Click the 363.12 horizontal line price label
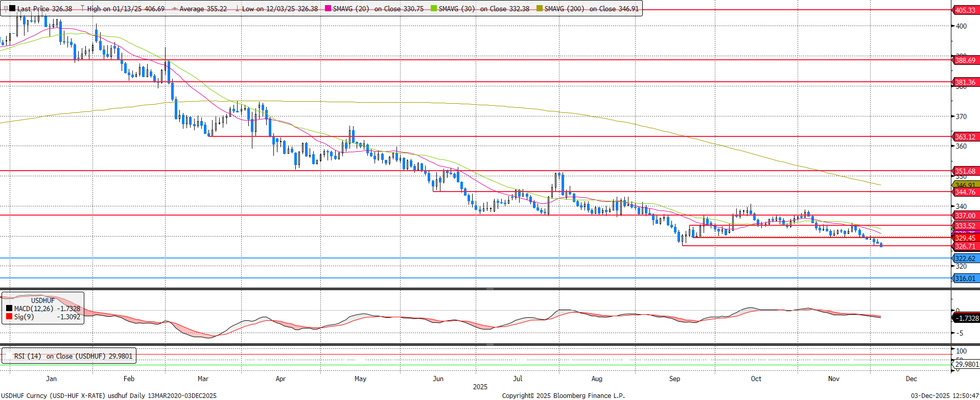Screen dimensions: 980x400 [965, 137]
